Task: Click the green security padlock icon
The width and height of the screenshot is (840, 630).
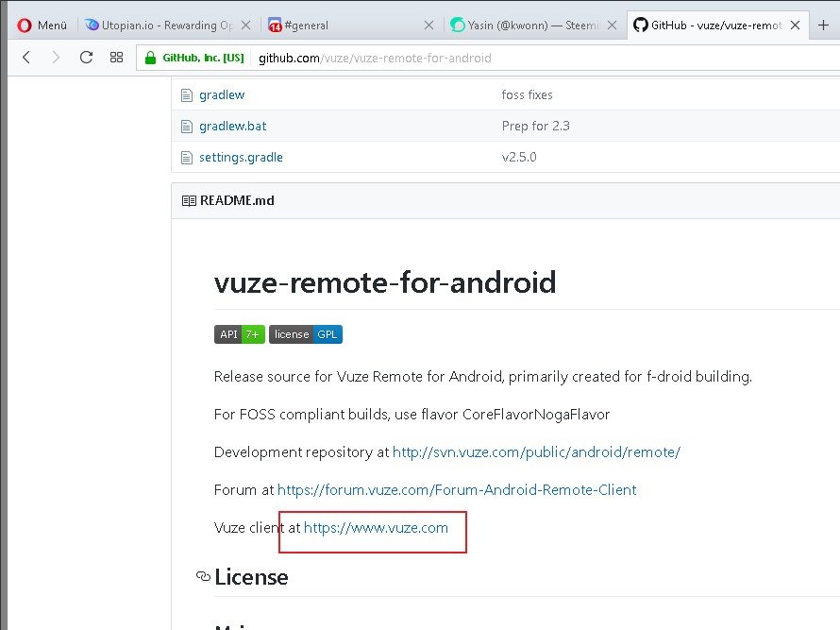Action: (149, 58)
